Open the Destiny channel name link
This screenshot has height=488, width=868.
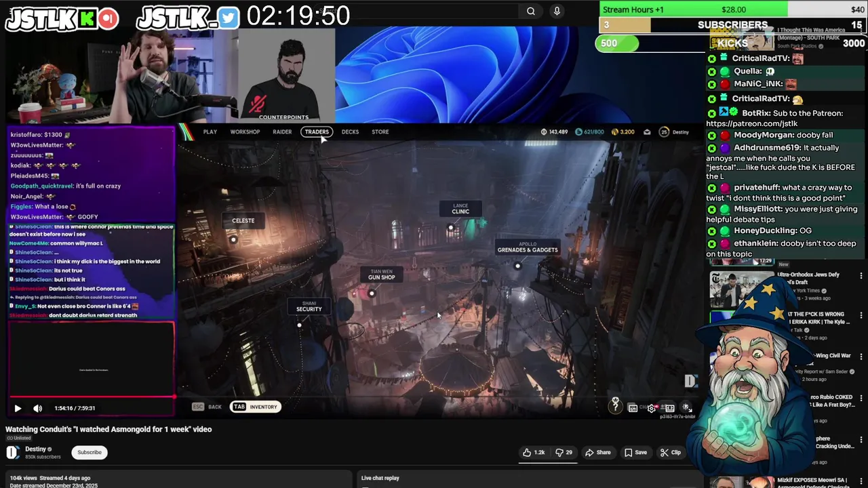[36, 449]
